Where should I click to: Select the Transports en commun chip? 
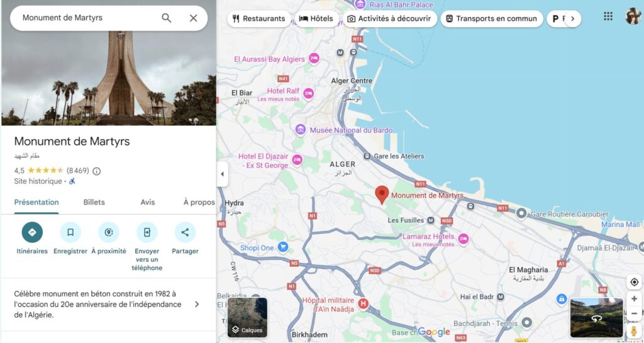(x=492, y=18)
